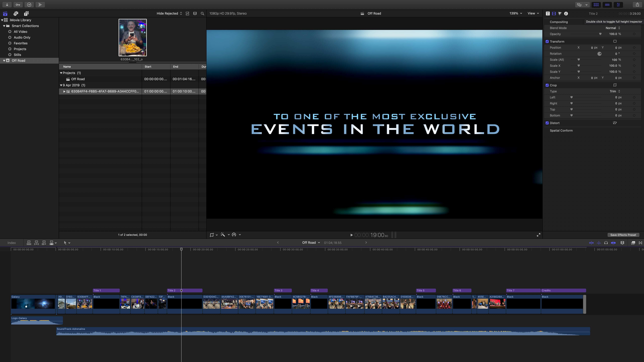Open the Crop Type Trim dropdown

coord(615,91)
